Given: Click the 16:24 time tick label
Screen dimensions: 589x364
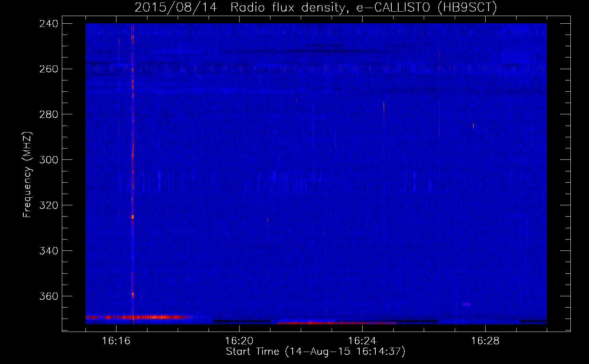Looking at the screenshot, I should [362, 341].
